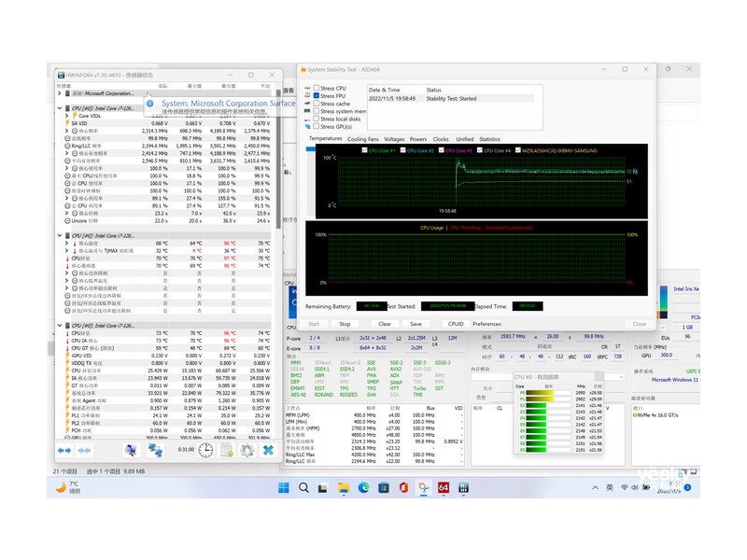Click HWiNFO magnifier-on-monitor toolbar icon
Screen dimensions: 747x560
click(131, 450)
